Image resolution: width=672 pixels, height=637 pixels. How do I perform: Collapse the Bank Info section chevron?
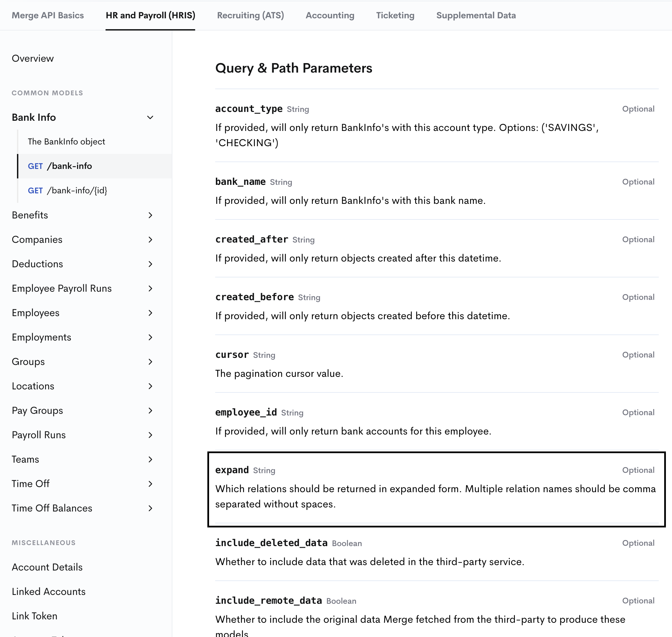[150, 117]
